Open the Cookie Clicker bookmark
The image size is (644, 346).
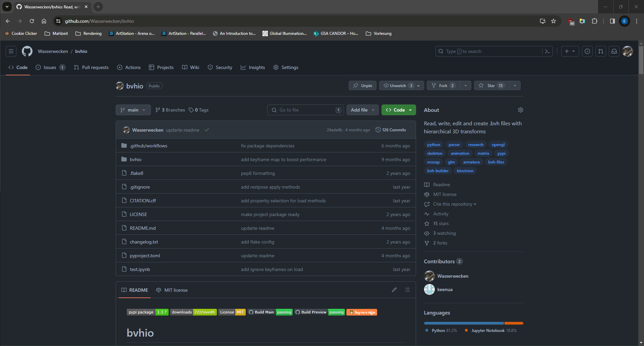click(21, 33)
